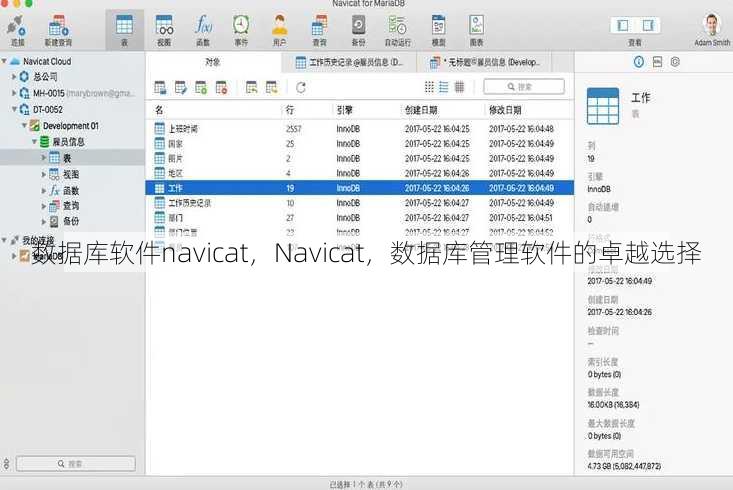Screen dimensions: 733x490
Task: Open the 备份 (Backup) main toolbar icon
Action: (359, 24)
